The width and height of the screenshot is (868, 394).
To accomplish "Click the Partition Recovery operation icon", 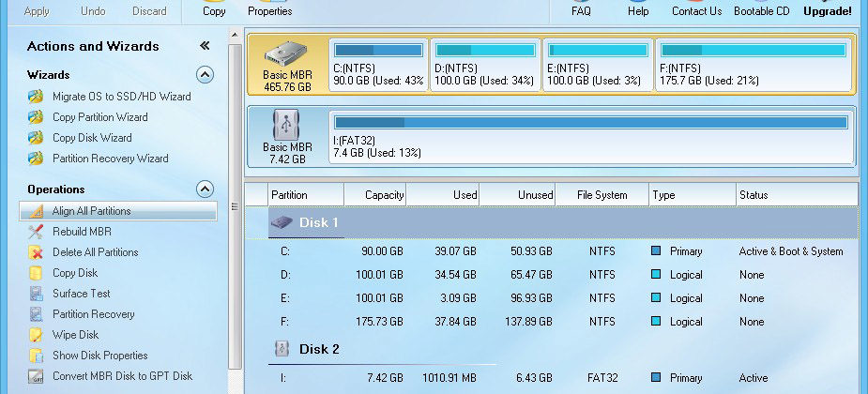I will tap(36, 314).
